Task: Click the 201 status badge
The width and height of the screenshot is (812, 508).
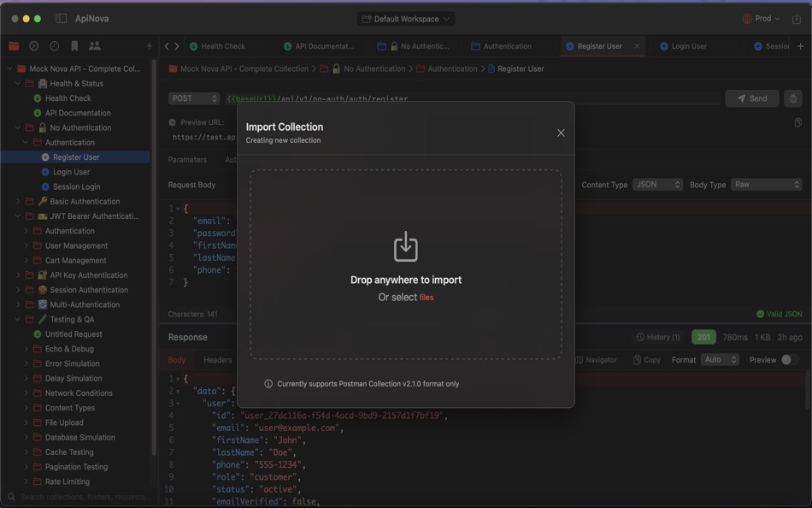Action: (703, 337)
